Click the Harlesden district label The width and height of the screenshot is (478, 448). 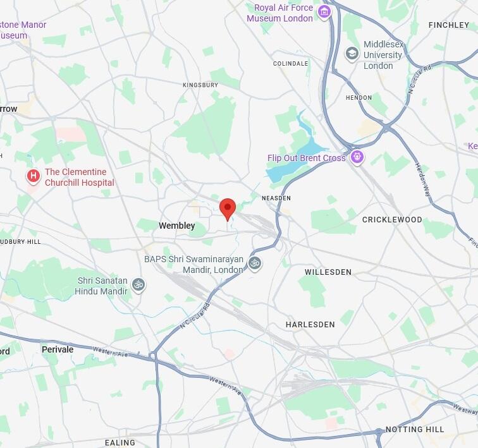[x=310, y=324]
